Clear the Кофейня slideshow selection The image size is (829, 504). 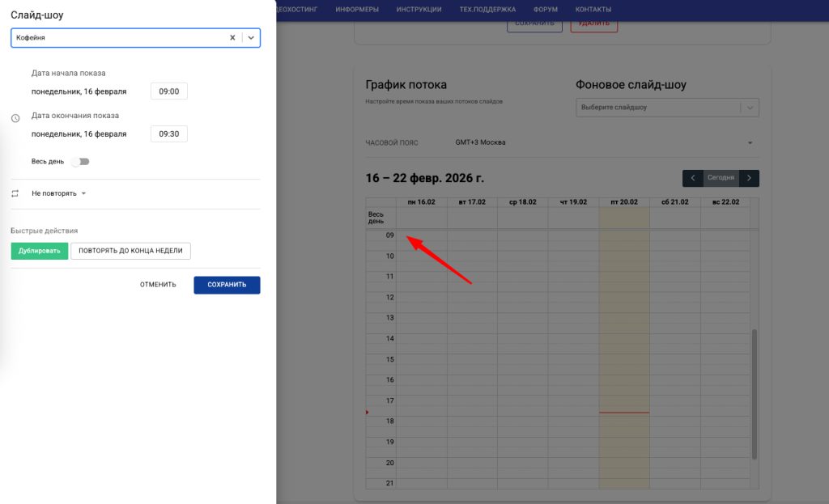tap(232, 37)
